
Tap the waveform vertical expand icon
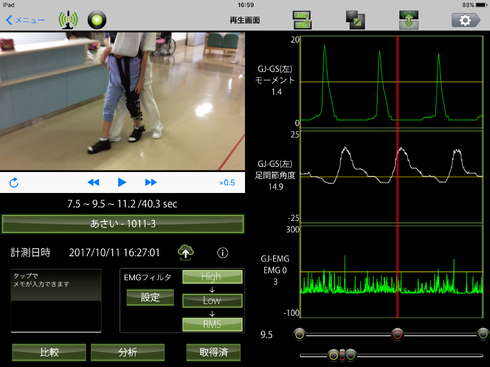pos(409,20)
